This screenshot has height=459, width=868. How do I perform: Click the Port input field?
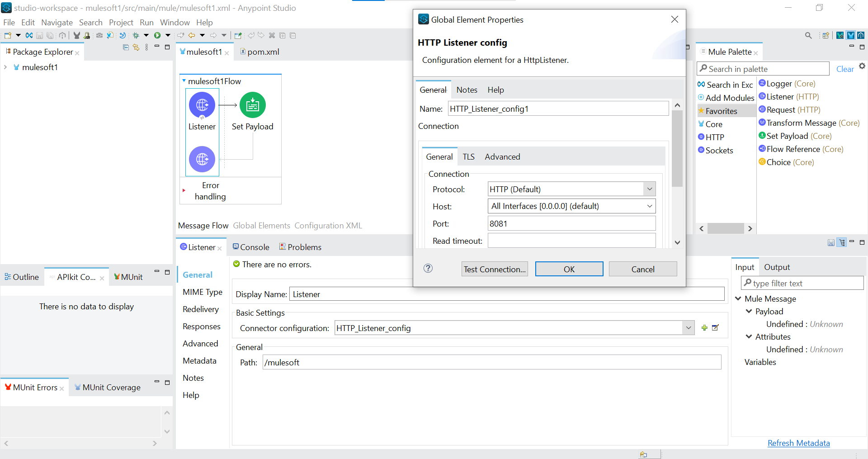(571, 223)
